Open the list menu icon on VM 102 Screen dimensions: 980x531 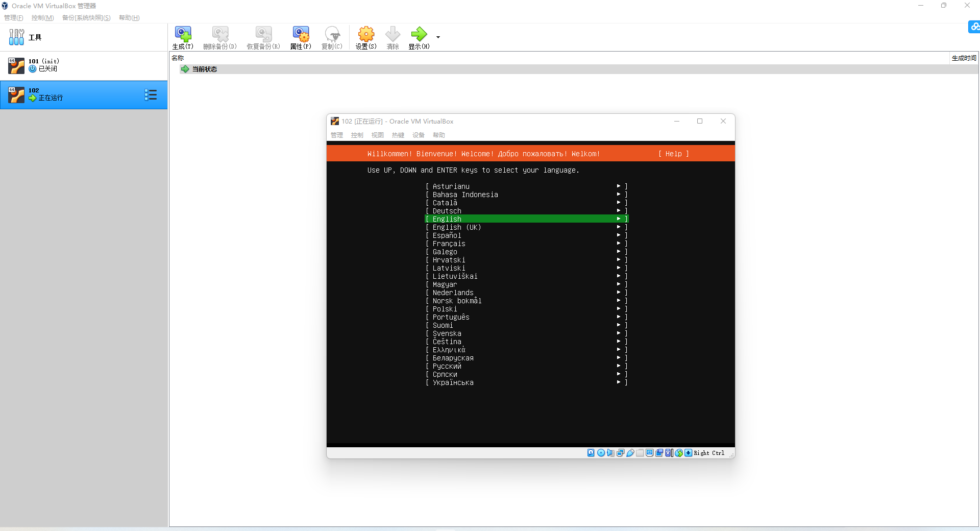coord(151,95)
